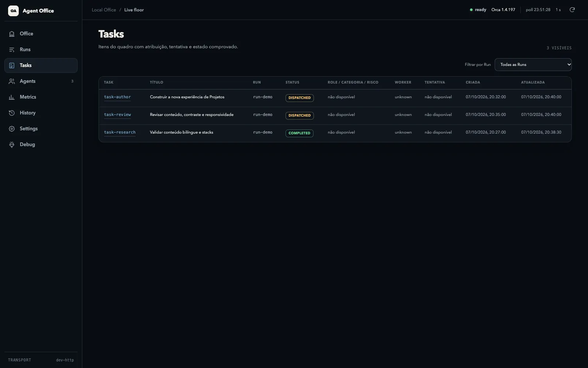This screenshot has height=368, width=588.
Task: Click the dev-http transport value
Action: point(65,360)
